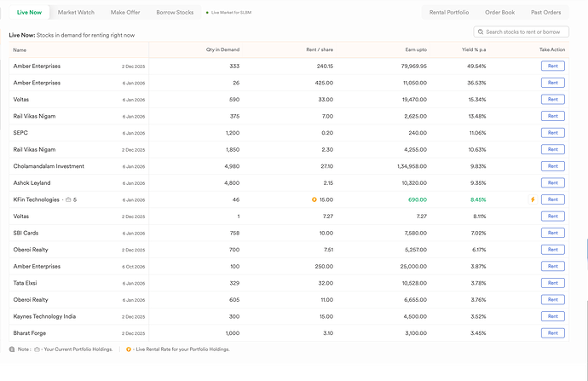Click the Rent / share column header
The image size is (588, 381).
click(x=320, y=50)
